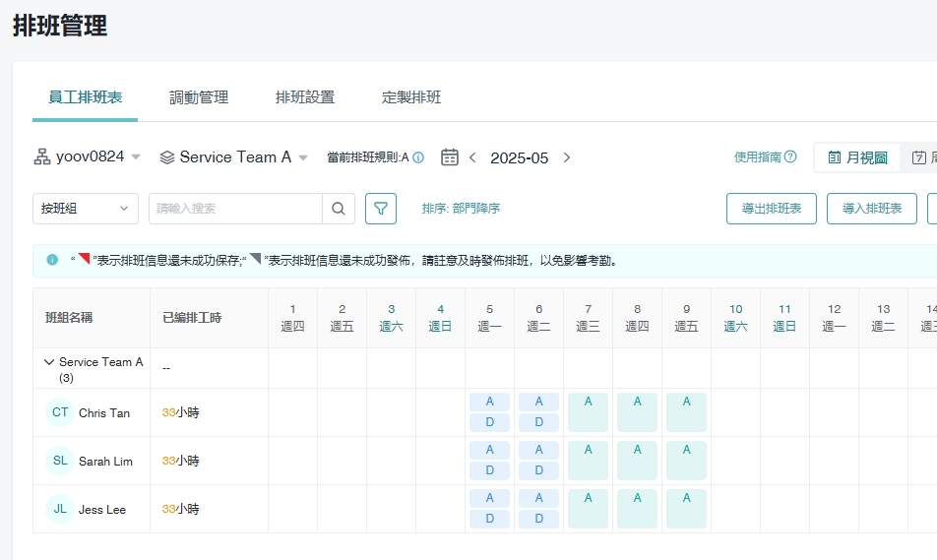Go to next month arrow
Image resolution: width=937 pixels, height=560 pixels.
tap(567, 157)
